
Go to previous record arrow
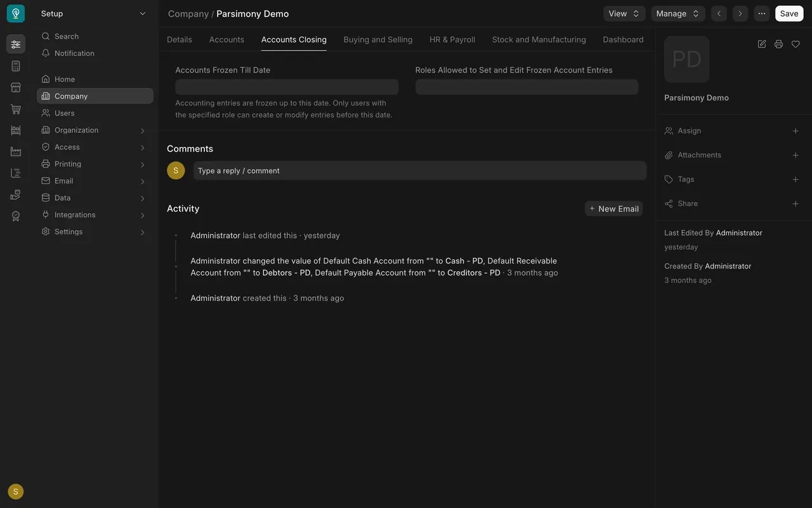719,13
